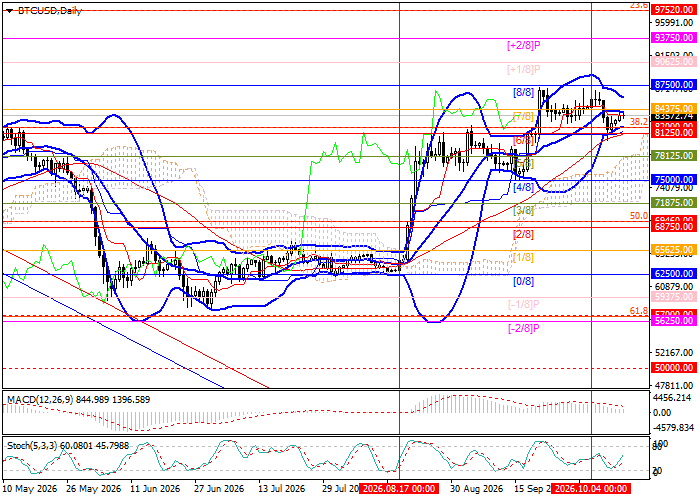Click the 60879.00 axis value

point(674,287)
